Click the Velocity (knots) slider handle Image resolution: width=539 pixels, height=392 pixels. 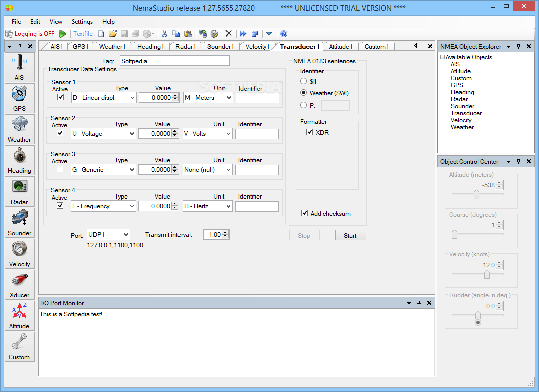coord(487,275)
